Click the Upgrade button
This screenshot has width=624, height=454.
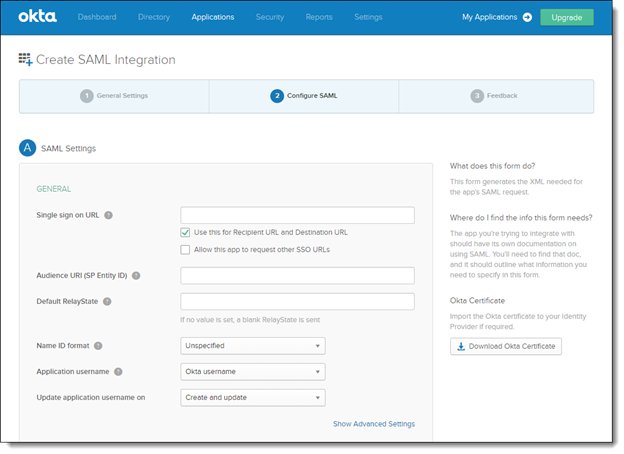(567, 18)
